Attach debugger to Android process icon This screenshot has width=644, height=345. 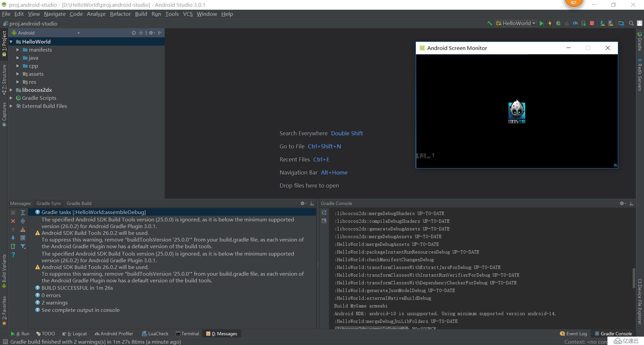pyautogui.click(x=584, y=23)
